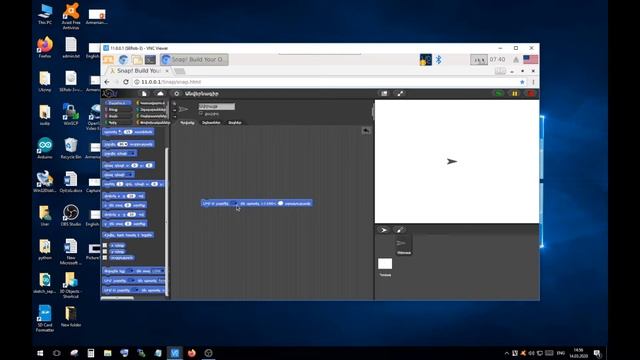Click the Bluetooth icon in the Pi panel

coord(438,60)
